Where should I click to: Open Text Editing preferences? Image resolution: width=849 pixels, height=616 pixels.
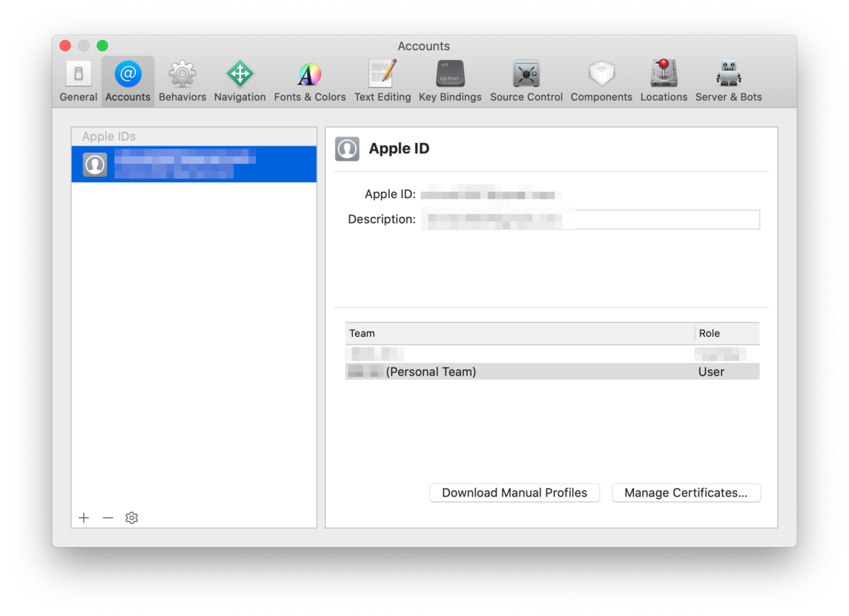[383, 81]
